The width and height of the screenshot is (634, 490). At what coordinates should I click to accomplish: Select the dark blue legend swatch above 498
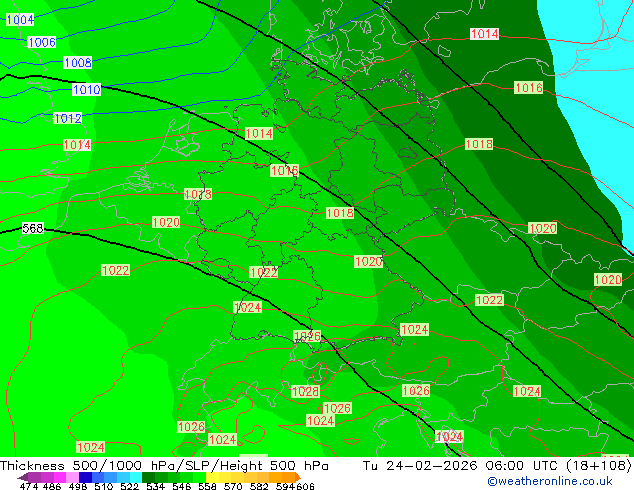(x=85, y=477)
